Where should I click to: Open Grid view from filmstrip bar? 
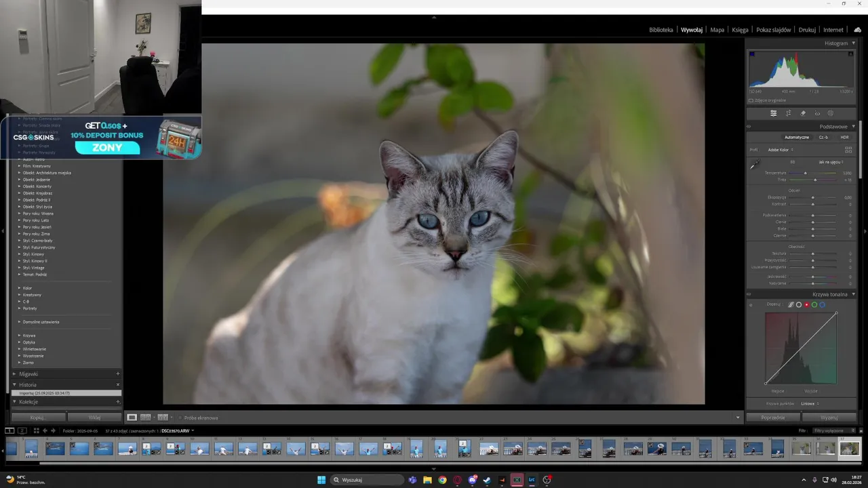36,430
